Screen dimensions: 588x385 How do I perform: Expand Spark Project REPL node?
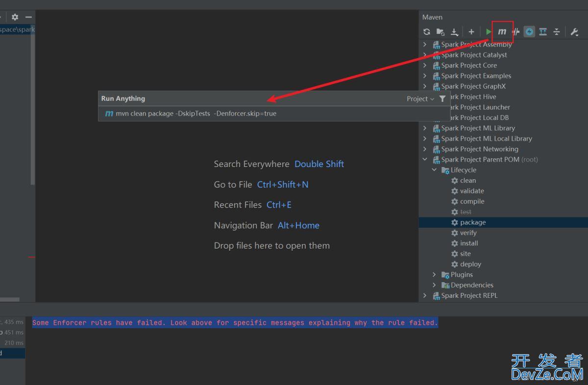(425, 296)
